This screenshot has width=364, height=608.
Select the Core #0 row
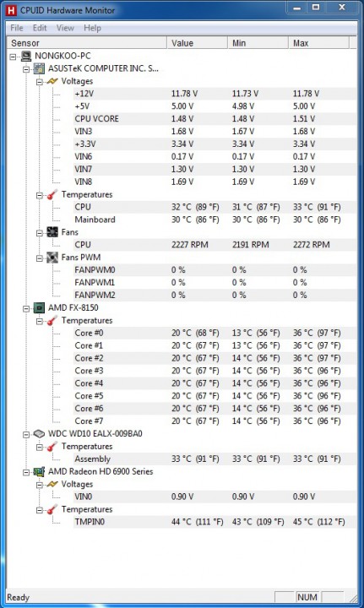click(215, 333)
